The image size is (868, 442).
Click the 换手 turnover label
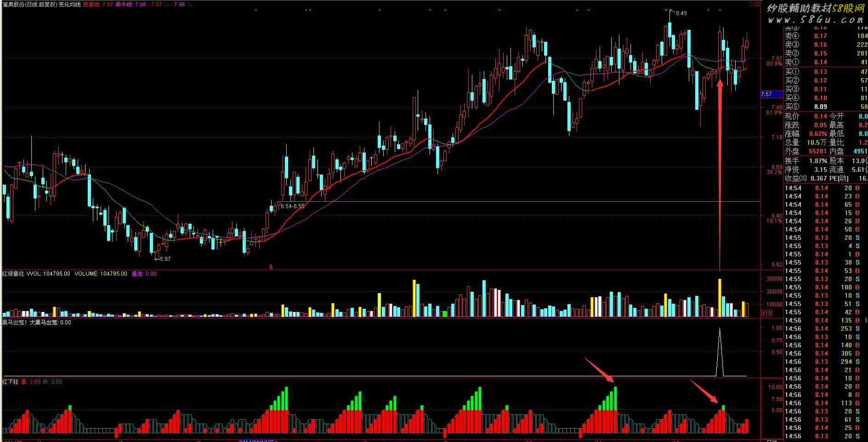(x=792, y=161)
